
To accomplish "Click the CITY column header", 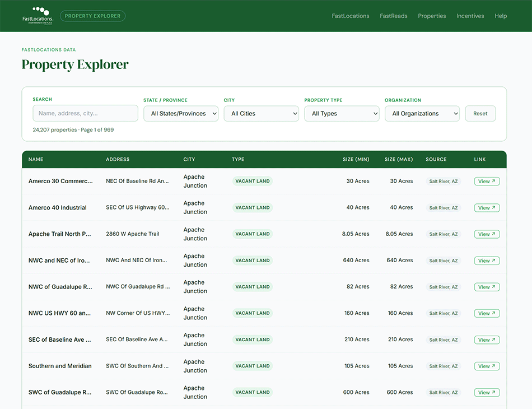I will 189,159.
